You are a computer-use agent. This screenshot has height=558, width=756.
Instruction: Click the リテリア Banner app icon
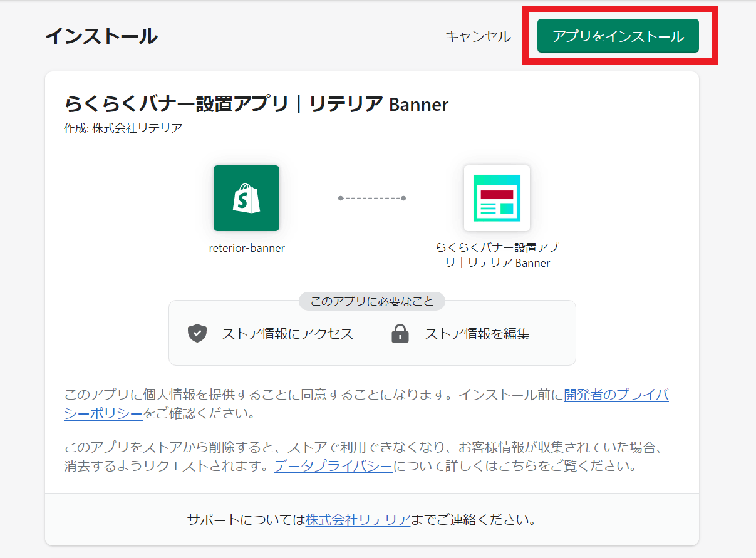tap(497, 198)
